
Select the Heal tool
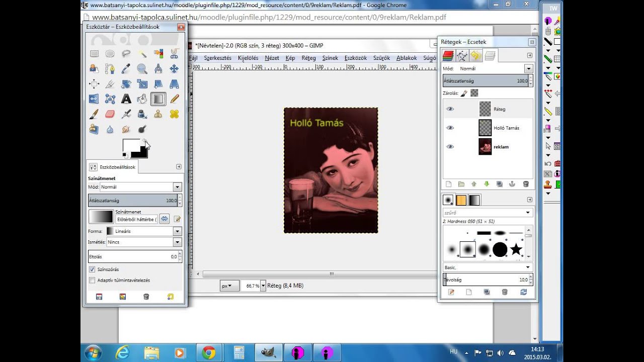point(174,114)
